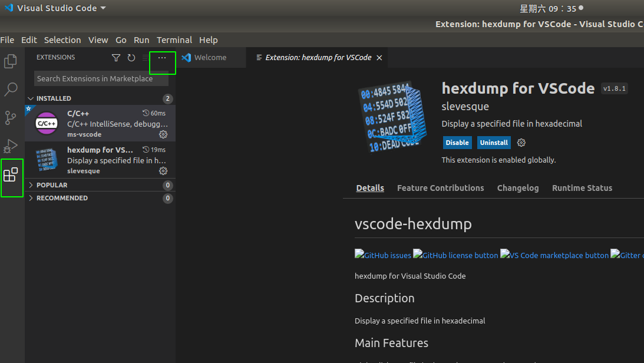644x363 pixels.
Task: Close the hexdump extension tab
Action: 379,58
